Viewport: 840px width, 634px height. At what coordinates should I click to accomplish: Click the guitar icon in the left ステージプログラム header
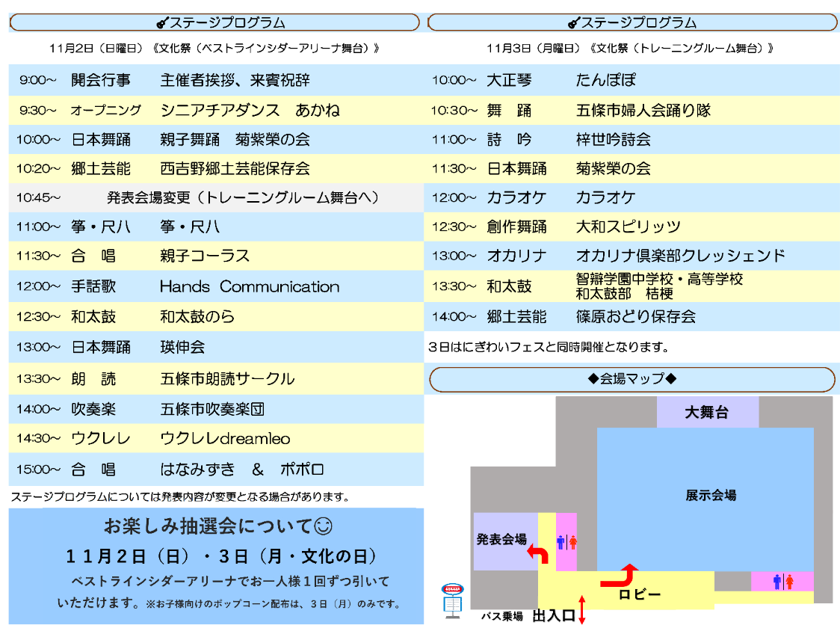[x=161, y=22]
